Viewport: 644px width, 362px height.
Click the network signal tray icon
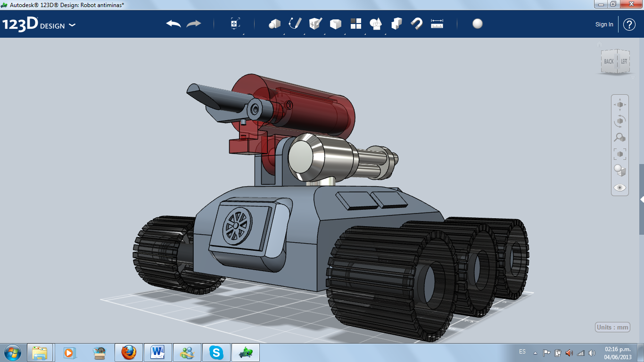tap(580, 353)
